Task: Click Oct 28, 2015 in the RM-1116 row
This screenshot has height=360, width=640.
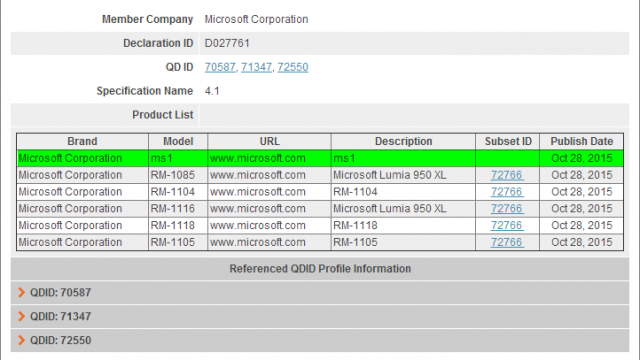Action: (x=582, y=209)
